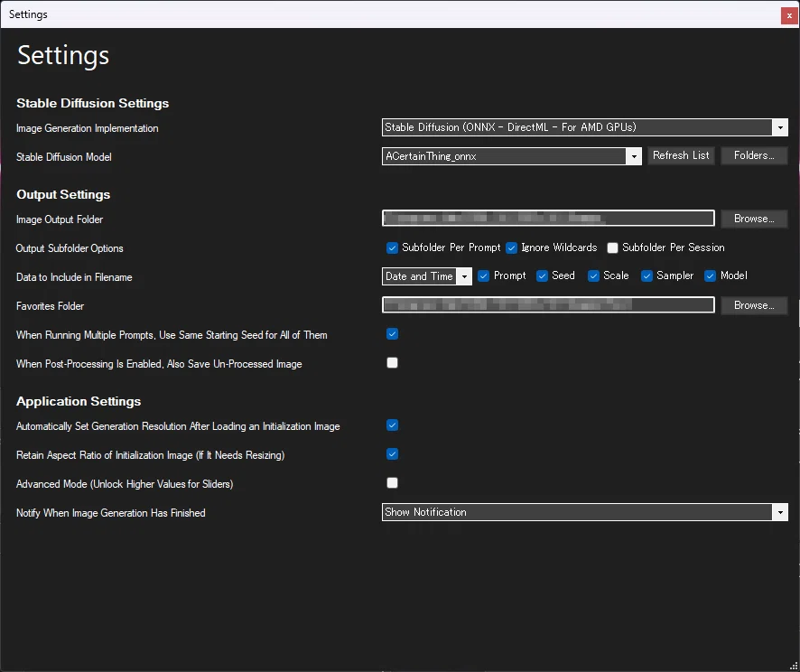The height and width of the screenshot is (672, 800).
Task: Click the Output Settings heading
Action: click(63, 195)
